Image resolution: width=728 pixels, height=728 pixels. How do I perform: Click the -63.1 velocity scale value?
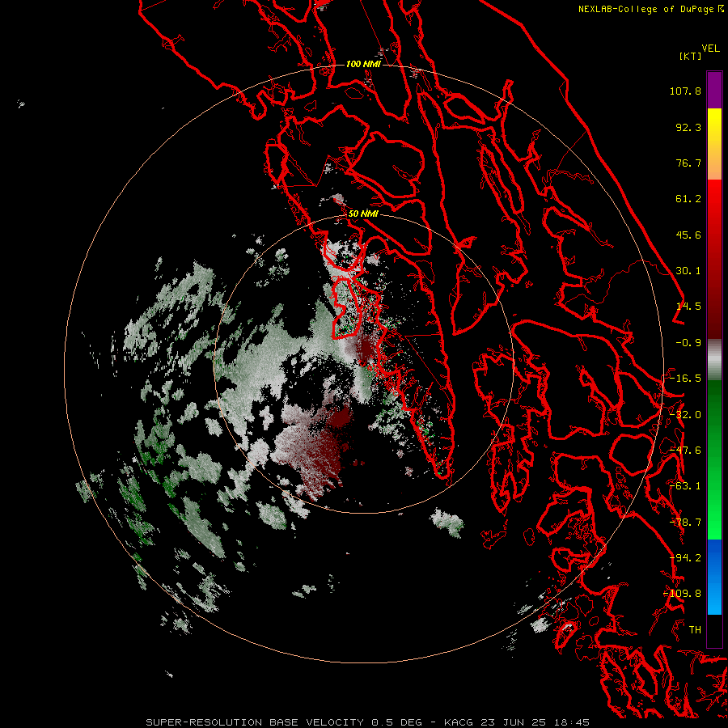tap(685, 486)
